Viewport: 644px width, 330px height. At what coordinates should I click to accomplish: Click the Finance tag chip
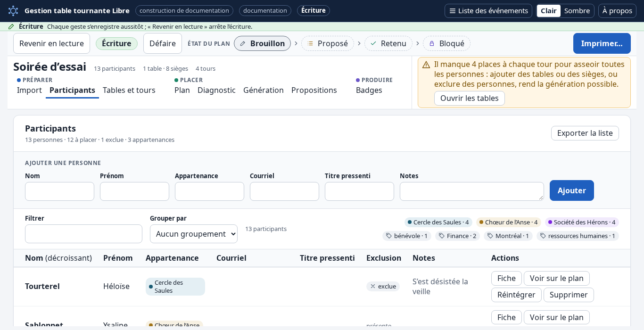[457, 236]
